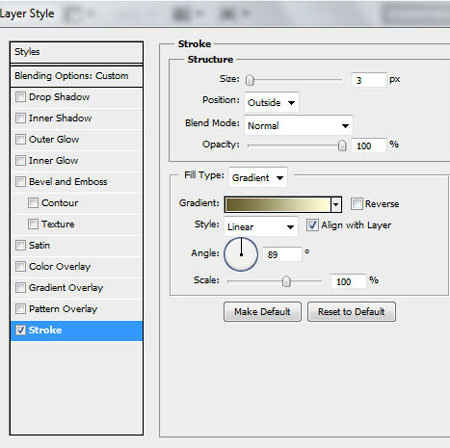Click the Angle value field
This screenshot has height=448, width=450.
click(x=282, y=254)
